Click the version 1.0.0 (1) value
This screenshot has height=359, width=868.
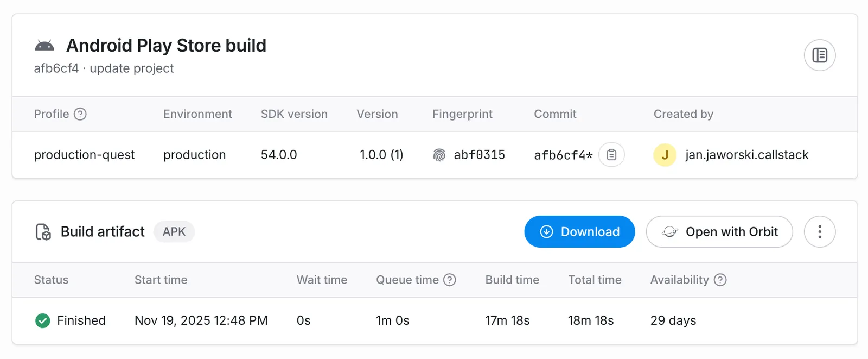(x=381, y=155)
